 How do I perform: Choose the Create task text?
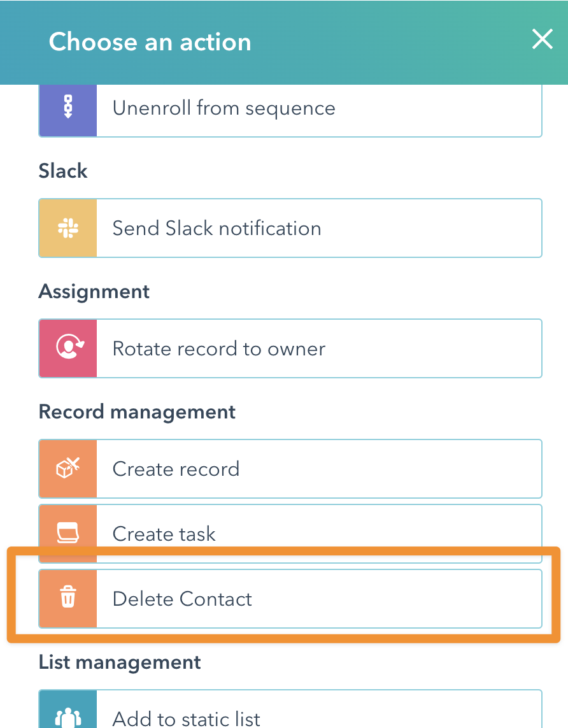(164, 533)
